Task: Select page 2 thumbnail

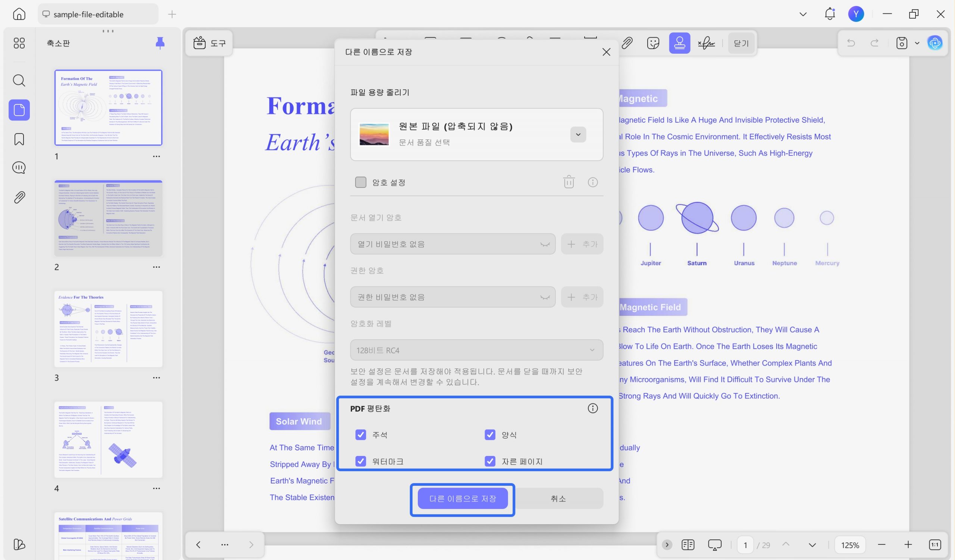Action: pos(109,218)
